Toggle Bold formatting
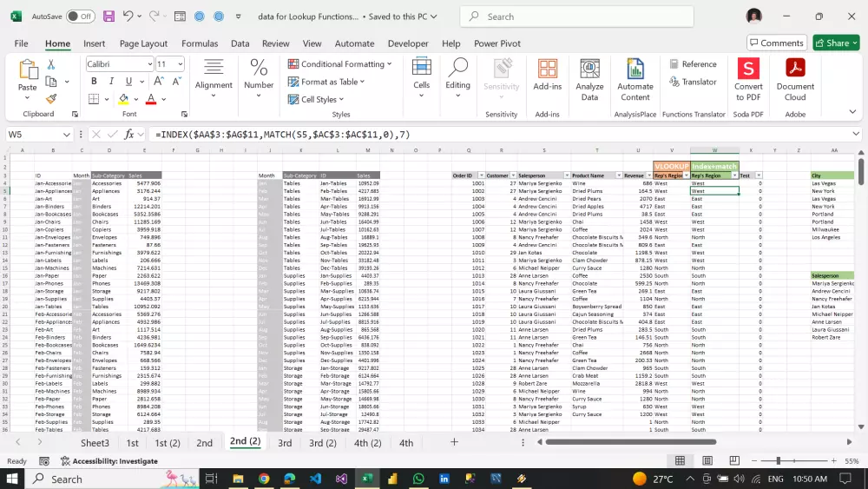Image resolution: width=868 pixels, height=489 pixels. point(94,82)
